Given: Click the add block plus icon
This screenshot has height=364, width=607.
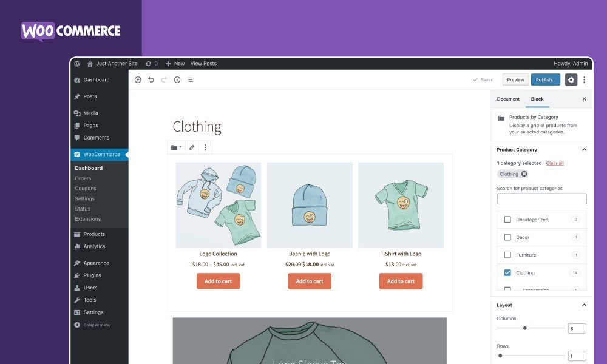Looking at the screenshot, I should coord(138,79).
